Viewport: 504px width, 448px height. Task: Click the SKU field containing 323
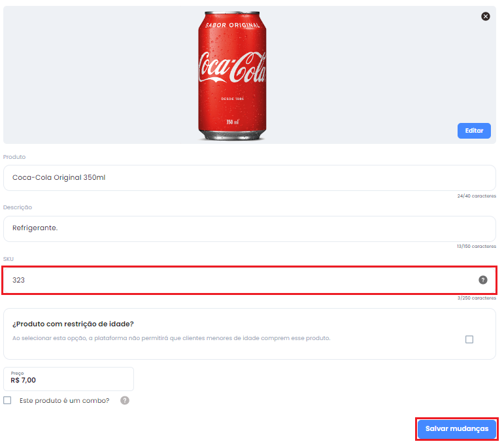250,280
